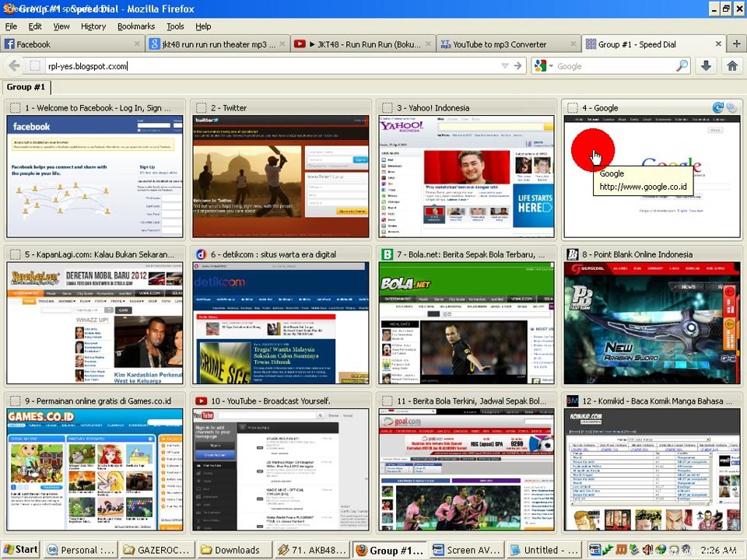Click the back arrow navigation button

[14, 65]
